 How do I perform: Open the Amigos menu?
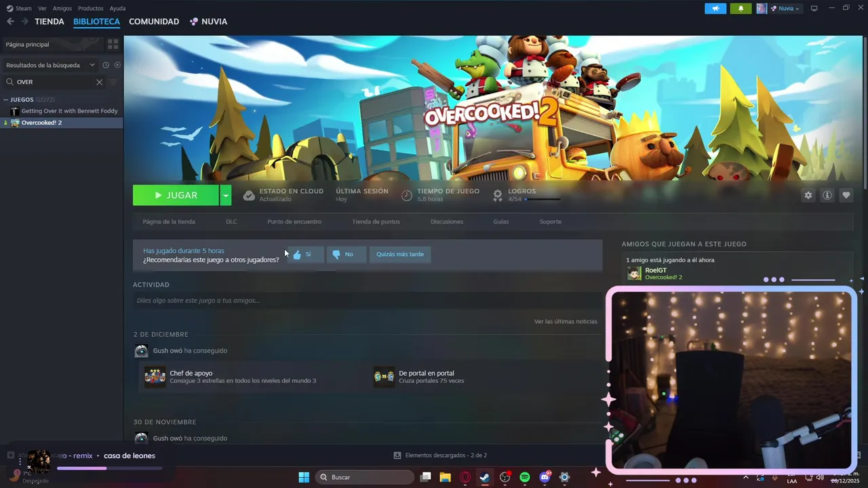[62, 8]
